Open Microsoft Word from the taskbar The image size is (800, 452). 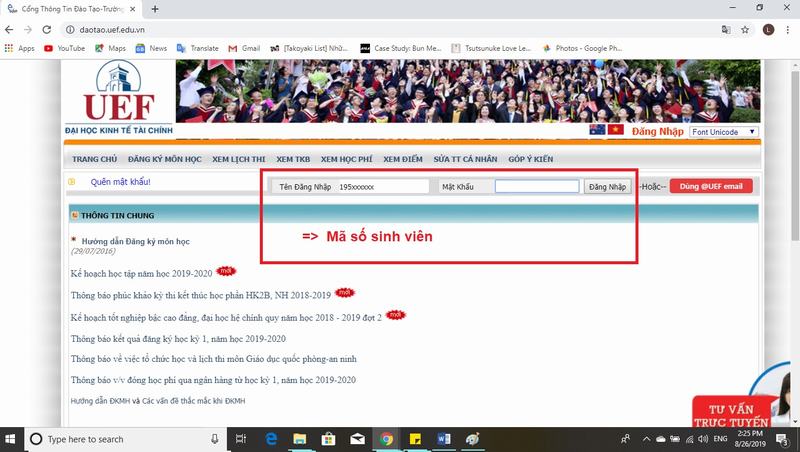444,439
